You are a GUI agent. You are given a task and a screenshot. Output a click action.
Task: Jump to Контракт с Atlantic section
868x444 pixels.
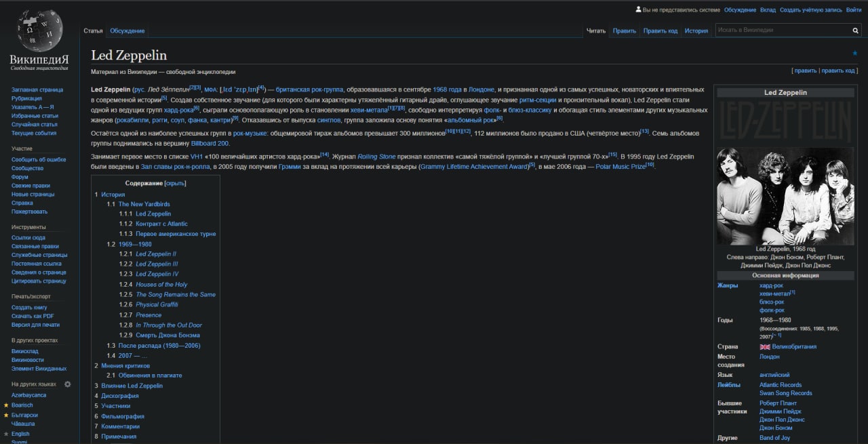coord(161,224)
